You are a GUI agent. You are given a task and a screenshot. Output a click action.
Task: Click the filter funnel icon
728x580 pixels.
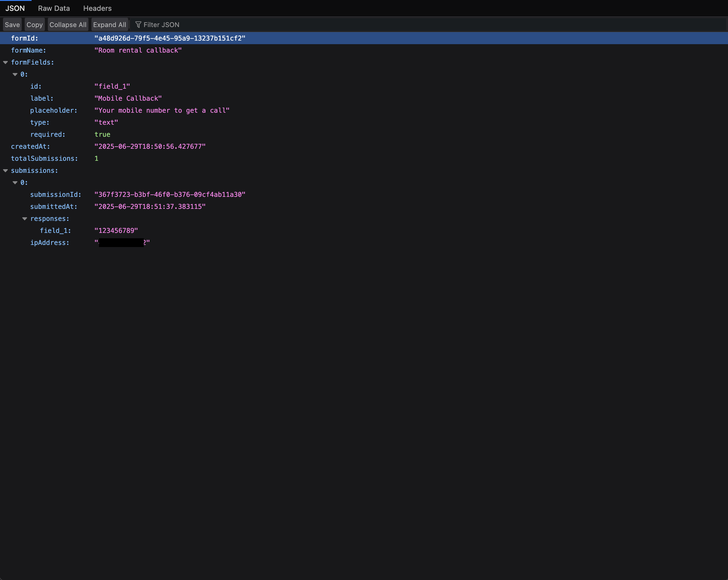coord(138,25)
